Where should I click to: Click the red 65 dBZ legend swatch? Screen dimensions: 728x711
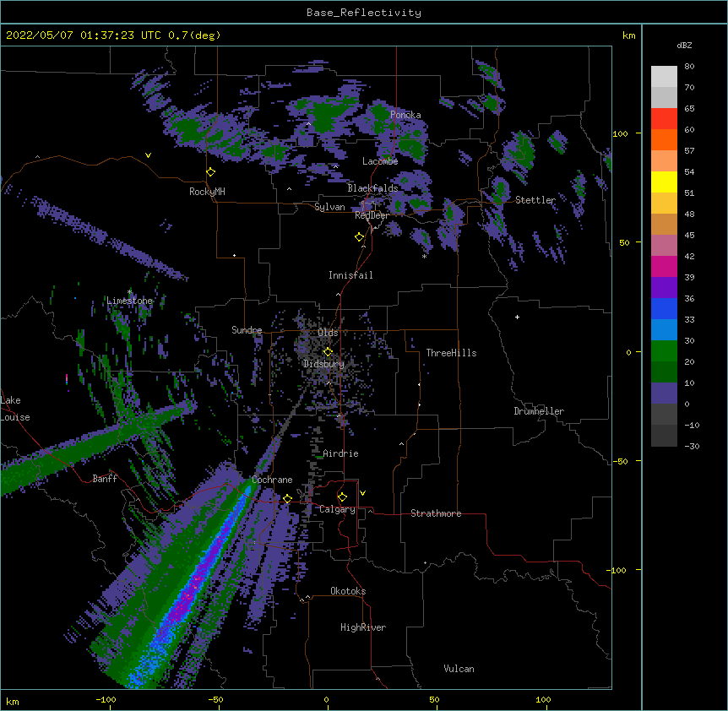pos(664,118)
